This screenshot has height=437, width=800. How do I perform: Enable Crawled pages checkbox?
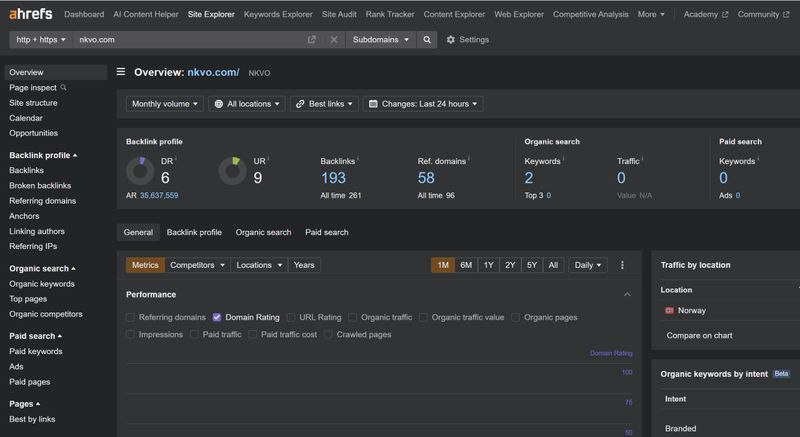(x=328, y=335)
